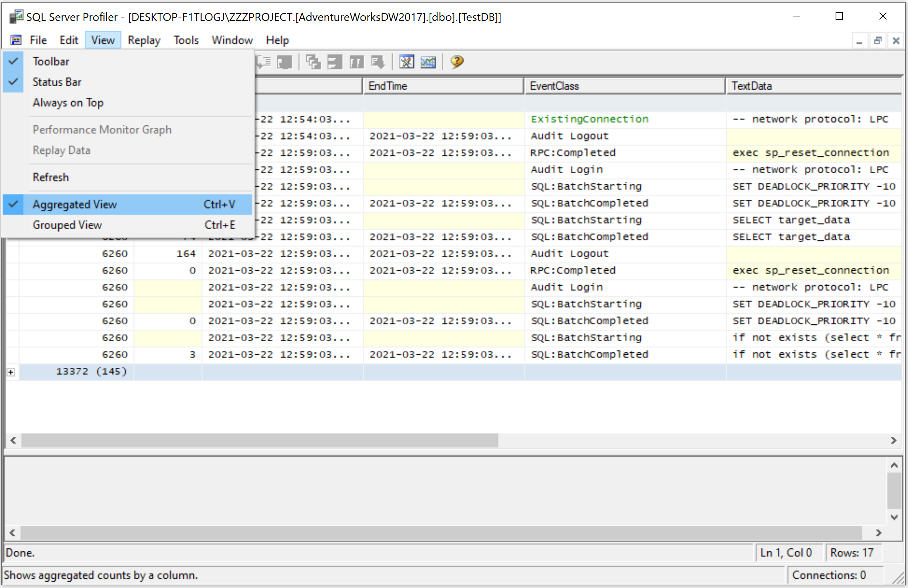Viewport: 908px width, 588px height.
Task: Expand the 13372 (145) grouped row
Action: click(11, 372)
